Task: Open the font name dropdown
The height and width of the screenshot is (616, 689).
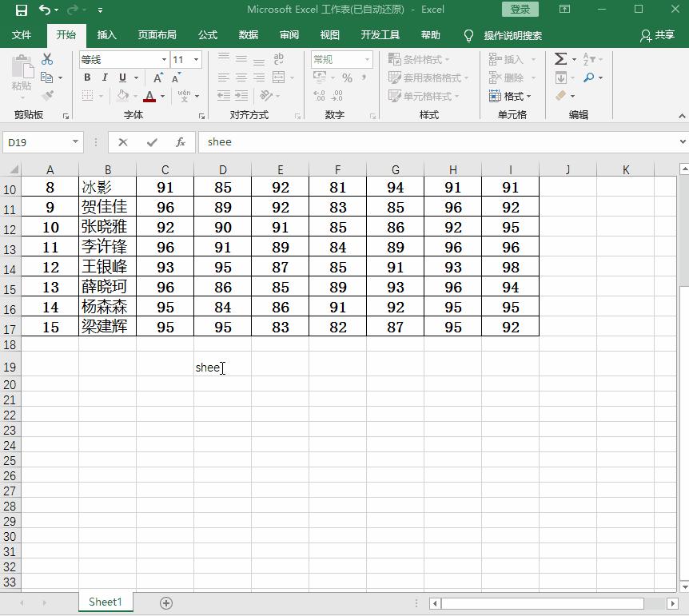Action: tap(164, 60)
